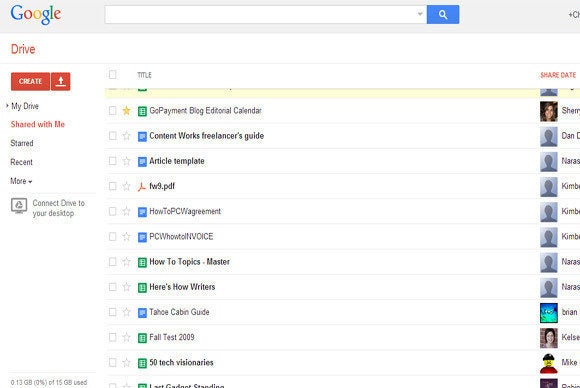
Task: Star the Here's How Writers sheet
Action: (127, 287)
